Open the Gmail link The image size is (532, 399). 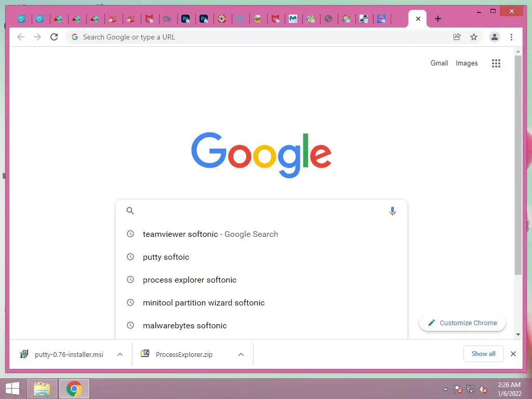439,63
